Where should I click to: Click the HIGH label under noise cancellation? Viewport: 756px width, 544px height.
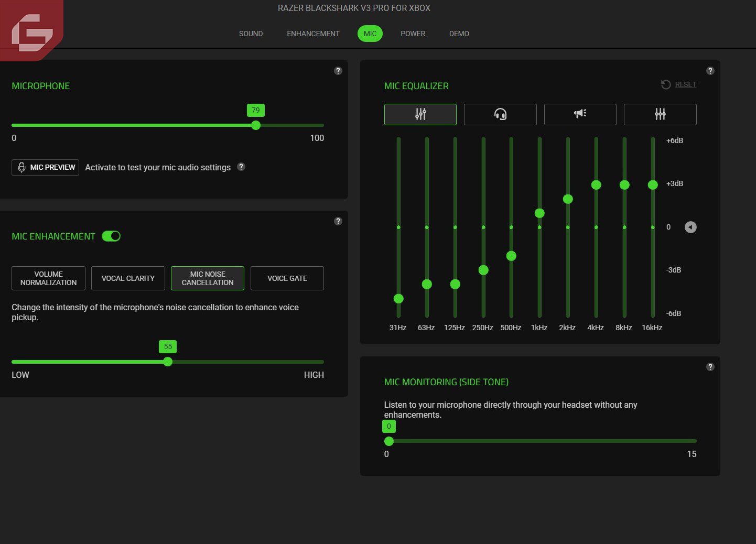(314, 375)
